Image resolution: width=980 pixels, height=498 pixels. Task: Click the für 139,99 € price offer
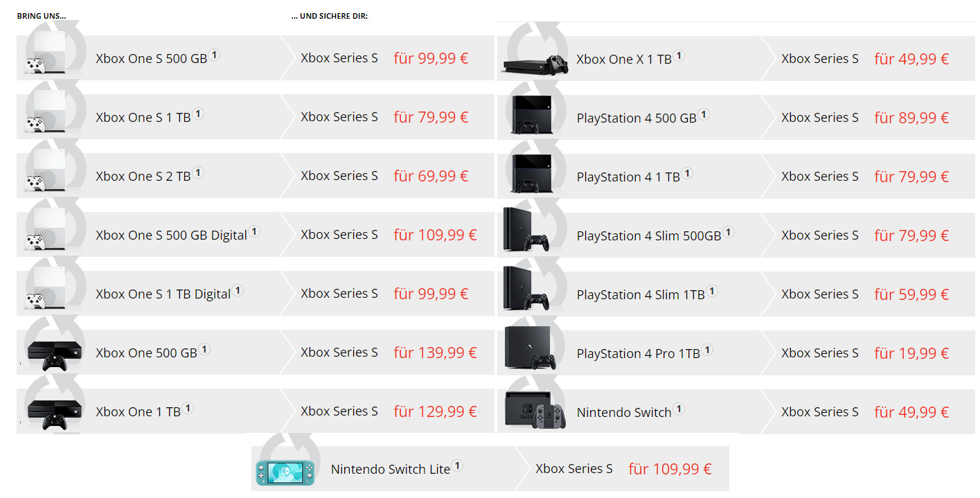pos(435,353)
